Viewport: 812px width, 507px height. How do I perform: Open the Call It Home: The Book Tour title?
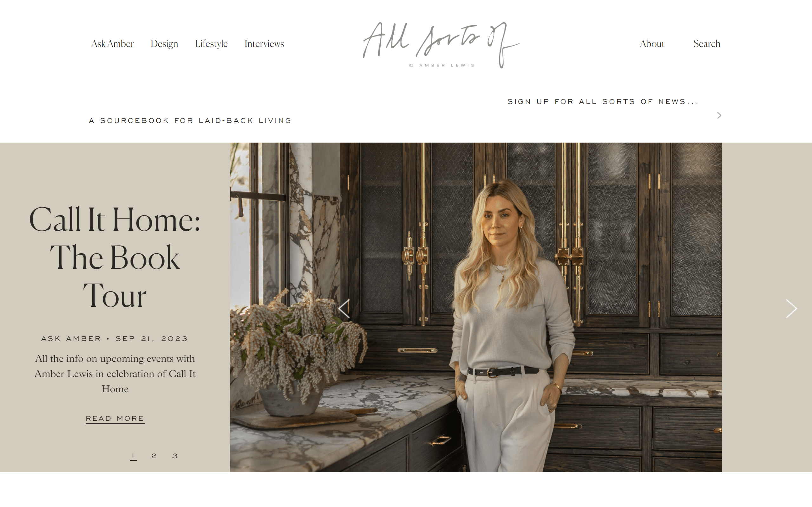coord(115,257)
